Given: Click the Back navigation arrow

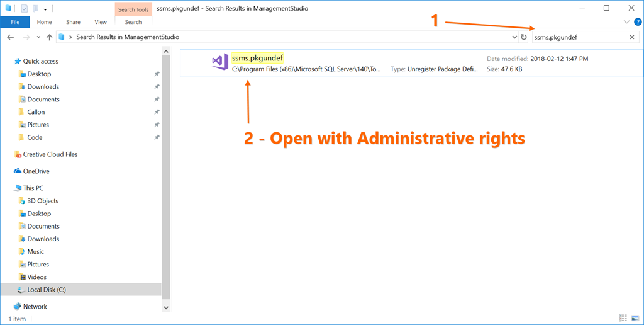Looking at the screenshot, I should coord(10,37).
